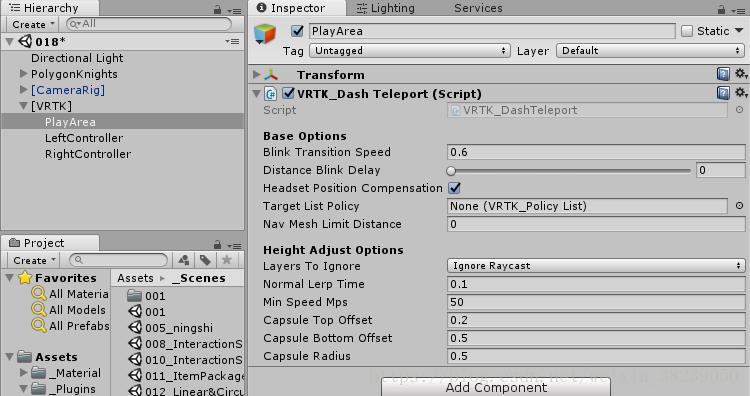Switch to the Services tab
Screen dimensions: 750x396
click(478, 8)
